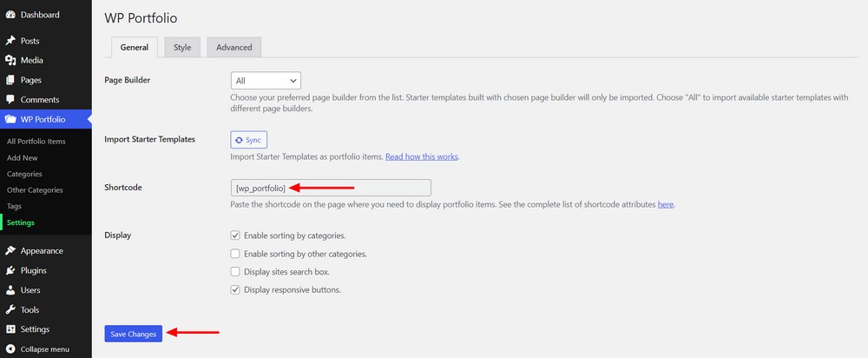Viewport: 868px width, 358px height.
Task: Click the Users person icon
Action: click(10, 290)
